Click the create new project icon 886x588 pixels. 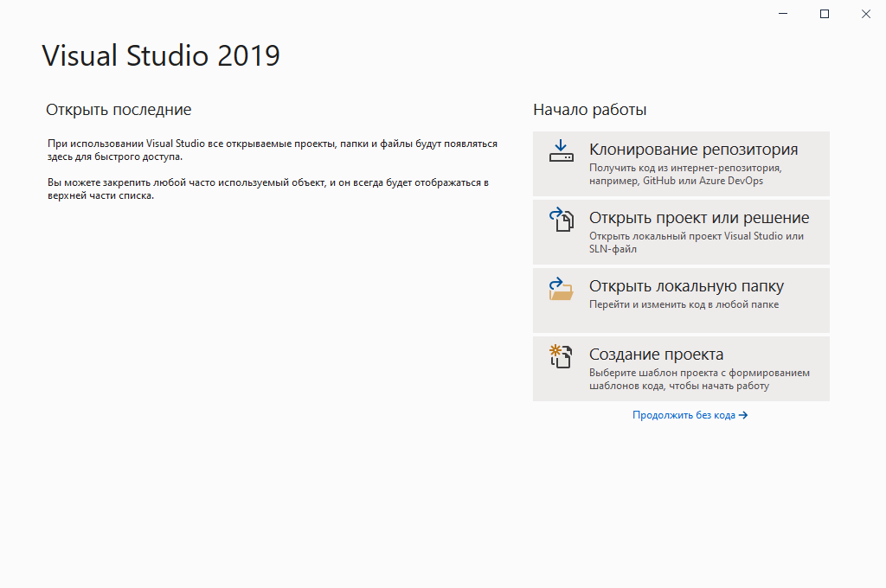[x=562, y=356]
